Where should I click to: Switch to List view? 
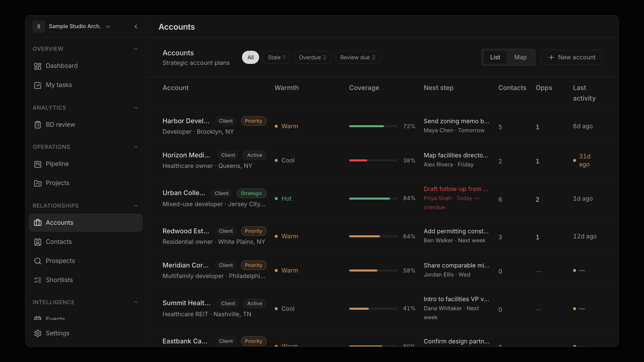point(495,57)
